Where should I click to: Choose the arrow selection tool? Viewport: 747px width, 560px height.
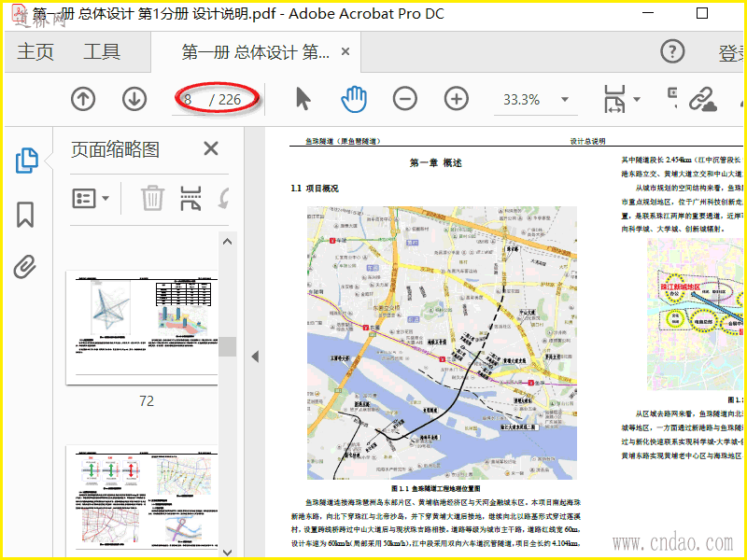pos(303,99)
